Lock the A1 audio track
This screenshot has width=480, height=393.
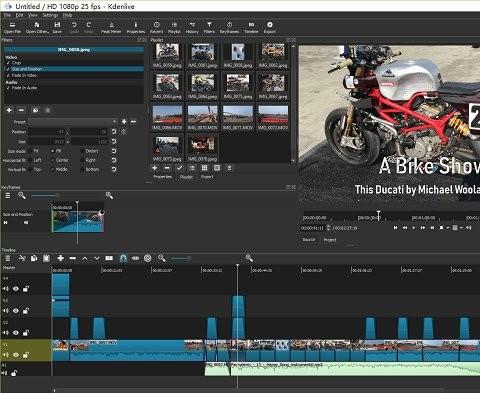(x=14, y=373)
